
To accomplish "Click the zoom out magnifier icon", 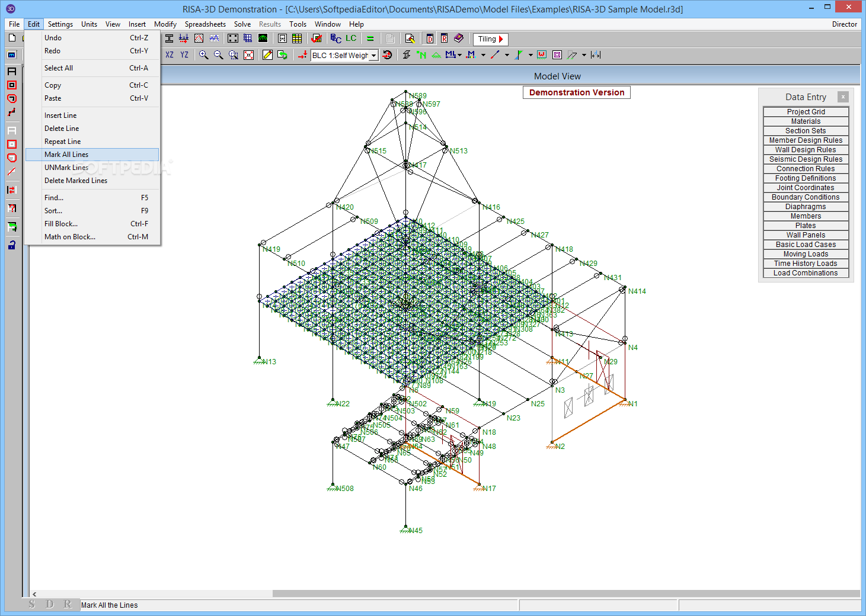I will (218, 55).
